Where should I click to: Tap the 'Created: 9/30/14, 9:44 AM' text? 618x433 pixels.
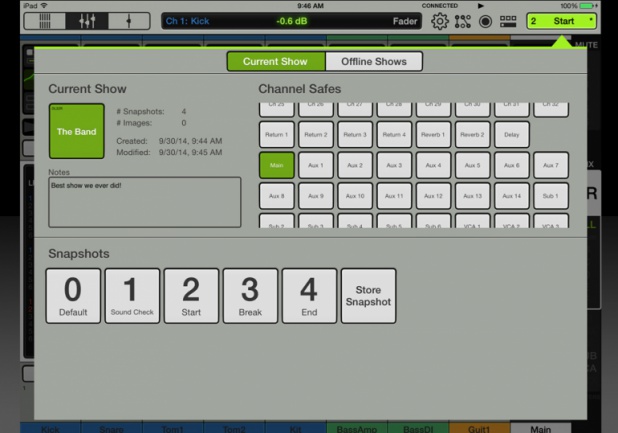click(169, 141)
